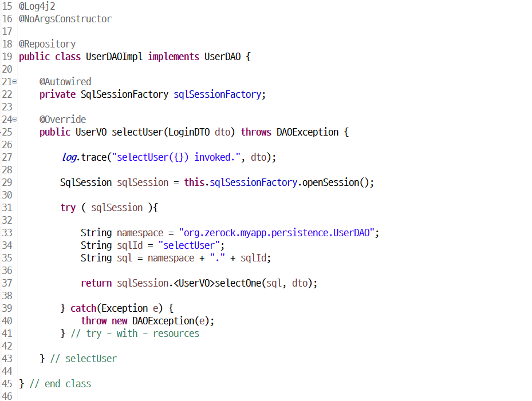Screen dimensions: 532x401
Task: Click the catch keyword on line 39
Action: [84, 308]
